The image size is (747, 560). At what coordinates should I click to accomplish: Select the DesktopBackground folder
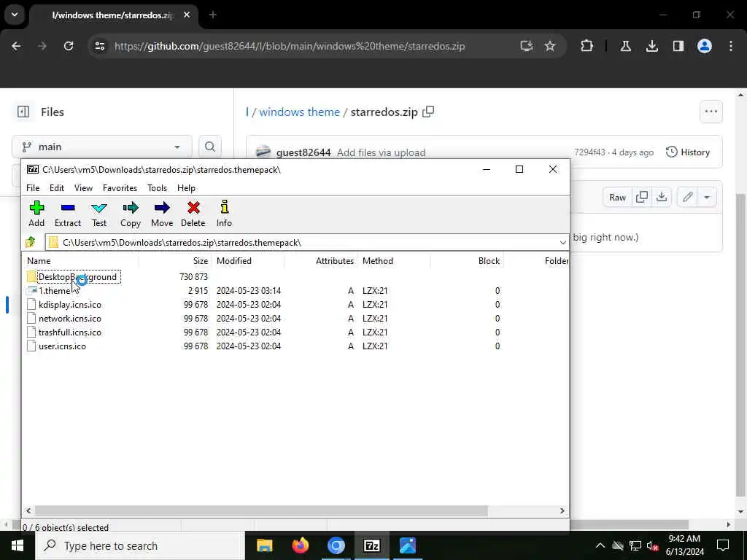coord(77,276)
